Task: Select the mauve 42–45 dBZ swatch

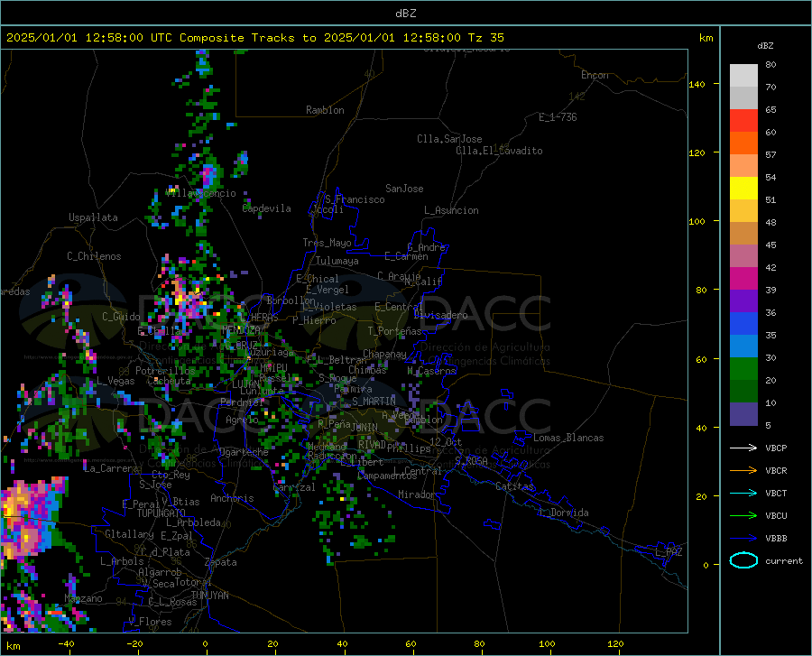Action: 743,255
